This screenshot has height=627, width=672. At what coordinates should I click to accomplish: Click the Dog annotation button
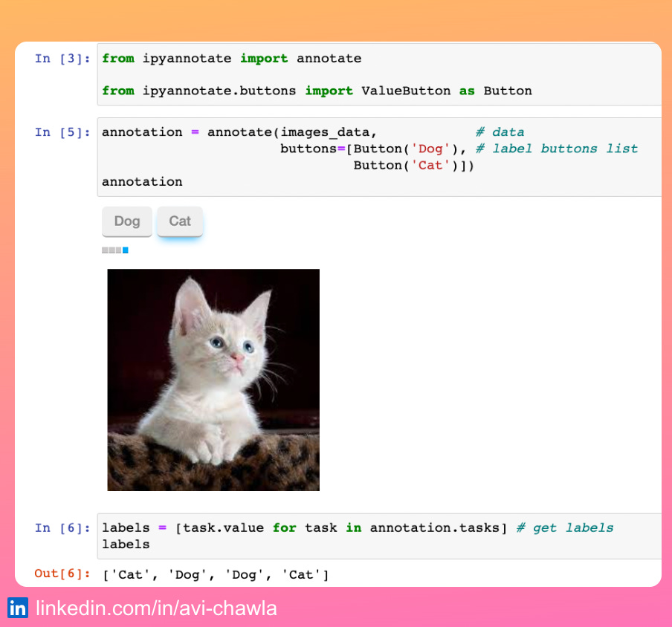tap(126, 221)
